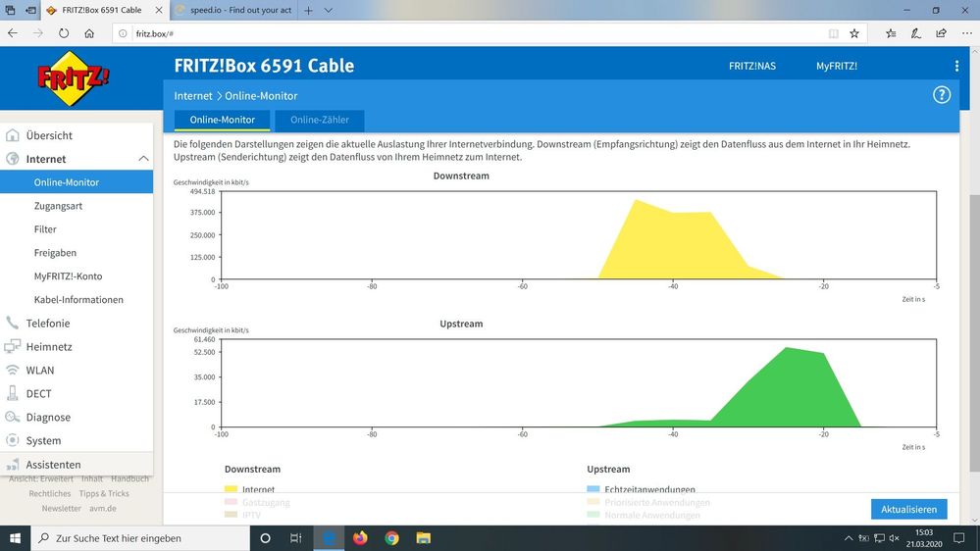Click the browser page vertical scrollbar
This screenshot has height=551, width=980.
coord(974,333)
